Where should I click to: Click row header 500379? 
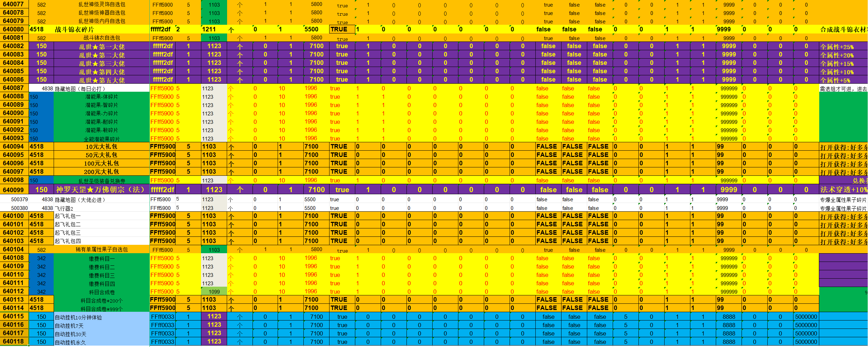click(x=15, y=199)
